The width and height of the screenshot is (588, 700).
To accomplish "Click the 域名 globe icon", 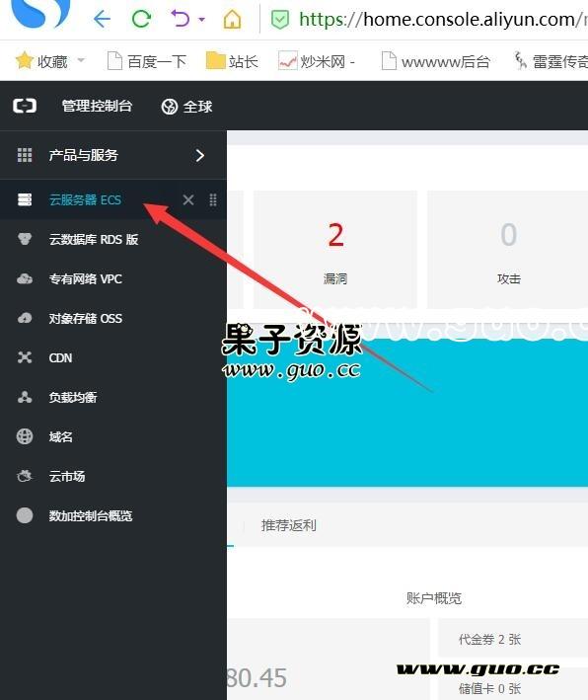I will 25,436.
